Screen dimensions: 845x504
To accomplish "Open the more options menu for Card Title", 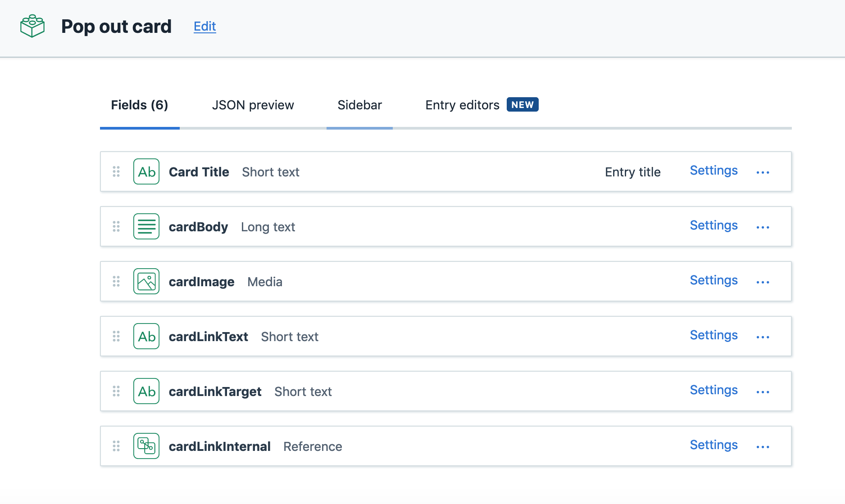I will 763,172.
